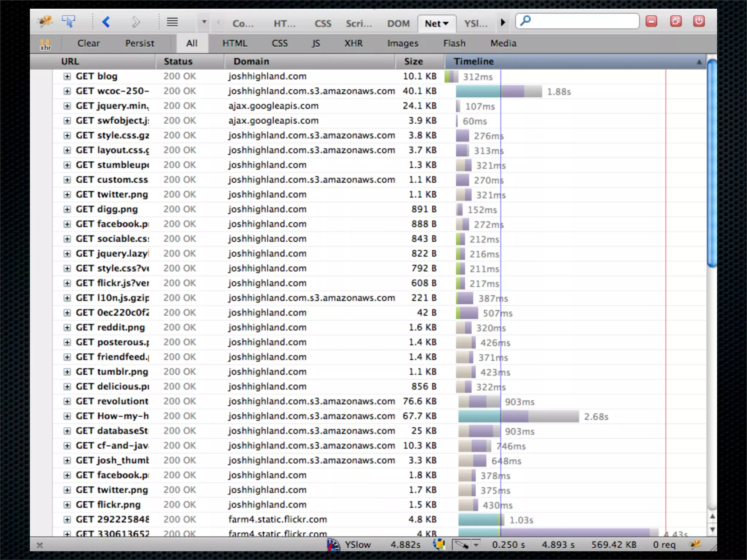The height and width of the screenshot is (560, 747).
Task: Click the blue back arrow
Action: 106,22
